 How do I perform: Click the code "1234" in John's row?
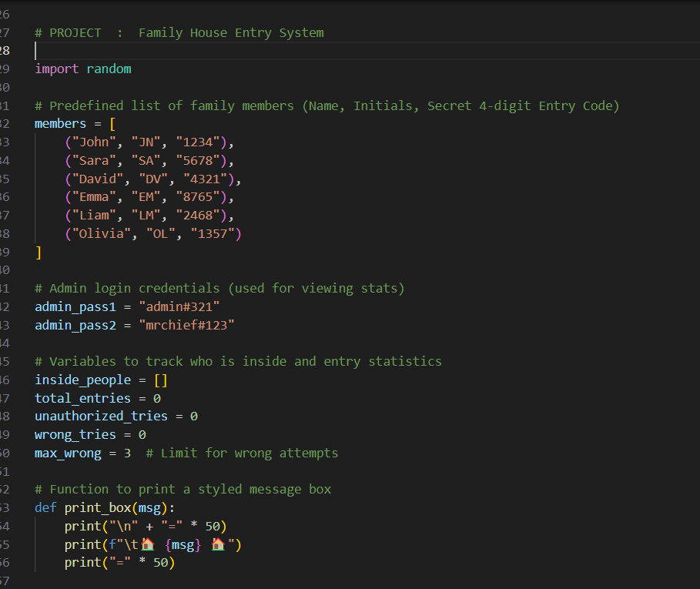198,142
